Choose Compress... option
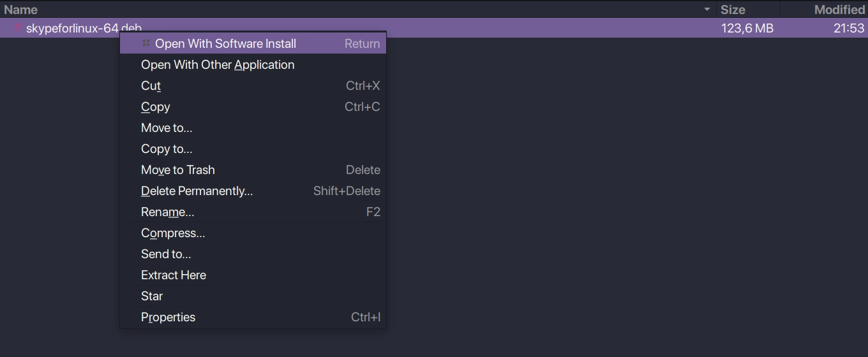 253,233
